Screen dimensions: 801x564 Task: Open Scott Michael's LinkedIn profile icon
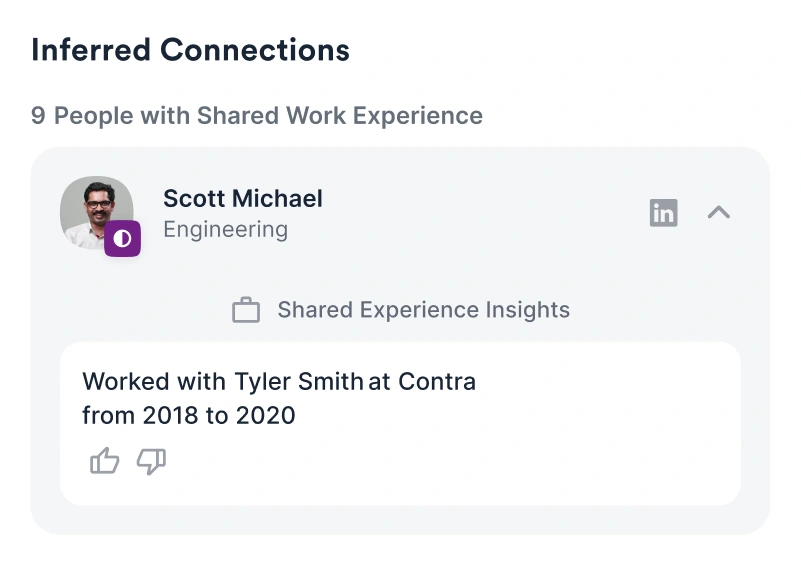tap(664, 213)
